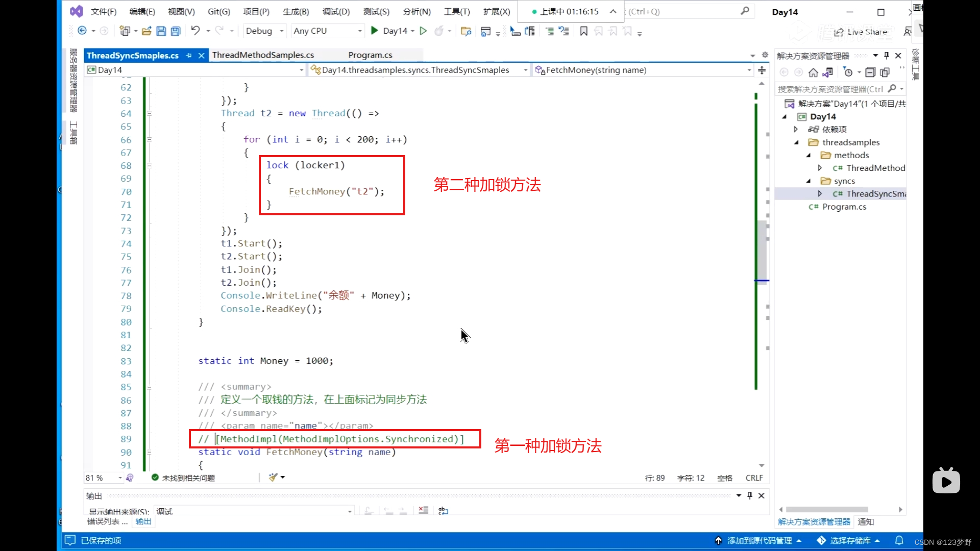The image size is (980, 551).
Task: Click Home icon in Solution Explorer
Action: (x=813, y=72)
